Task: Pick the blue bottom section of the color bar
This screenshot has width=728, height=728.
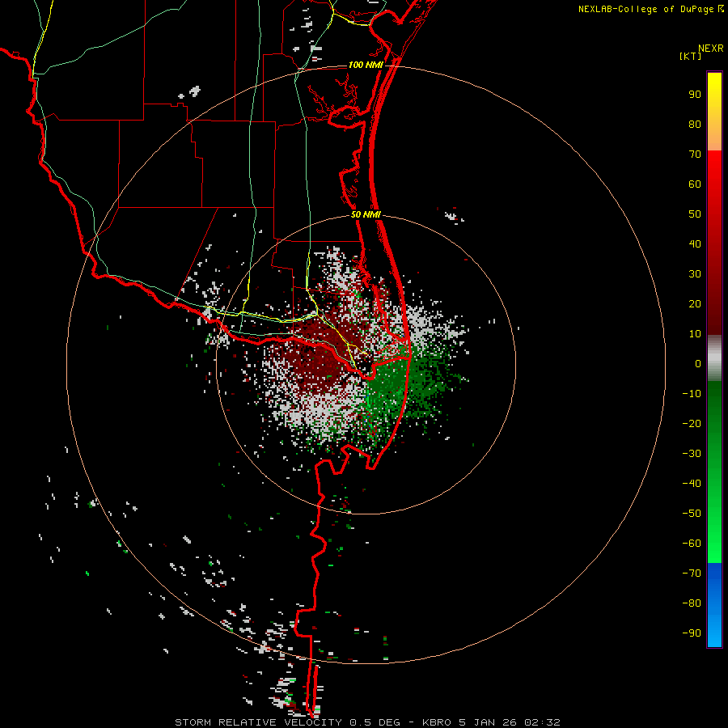Action: click(714, 605)
